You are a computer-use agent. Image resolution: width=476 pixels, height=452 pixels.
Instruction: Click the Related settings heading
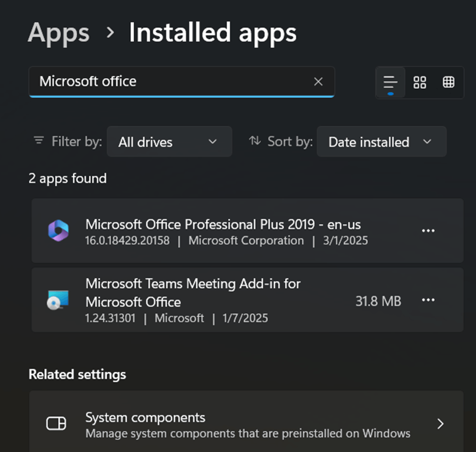click(77, 374)
